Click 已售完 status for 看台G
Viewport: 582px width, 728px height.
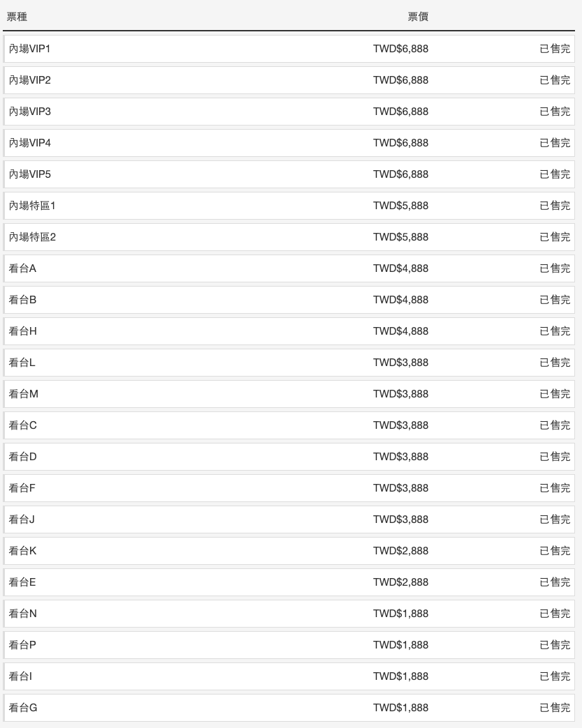coord(555,708)
